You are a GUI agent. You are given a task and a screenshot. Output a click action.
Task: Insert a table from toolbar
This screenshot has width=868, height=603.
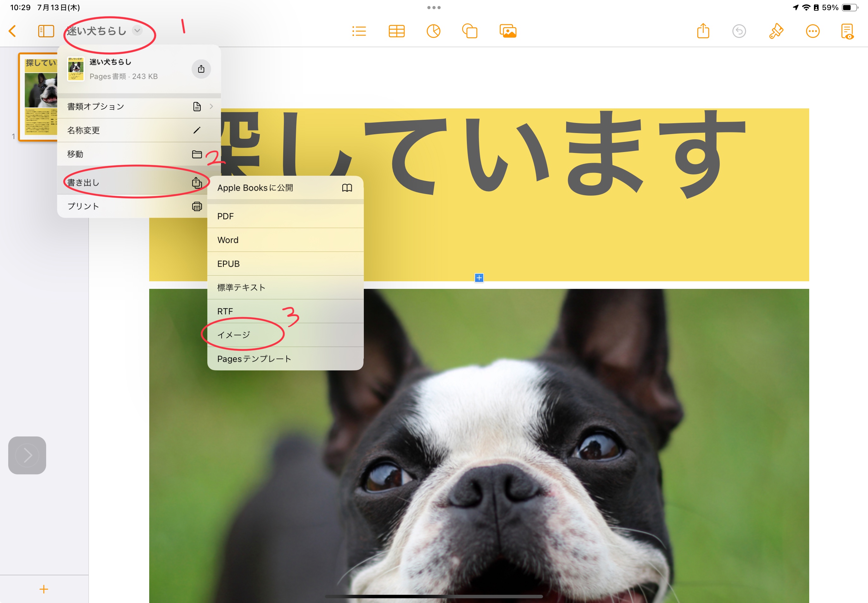tap(396, 31)
